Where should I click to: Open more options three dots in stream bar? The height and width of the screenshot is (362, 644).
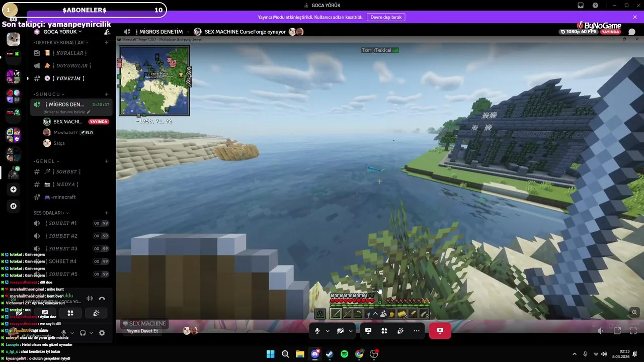click(417, 331)
